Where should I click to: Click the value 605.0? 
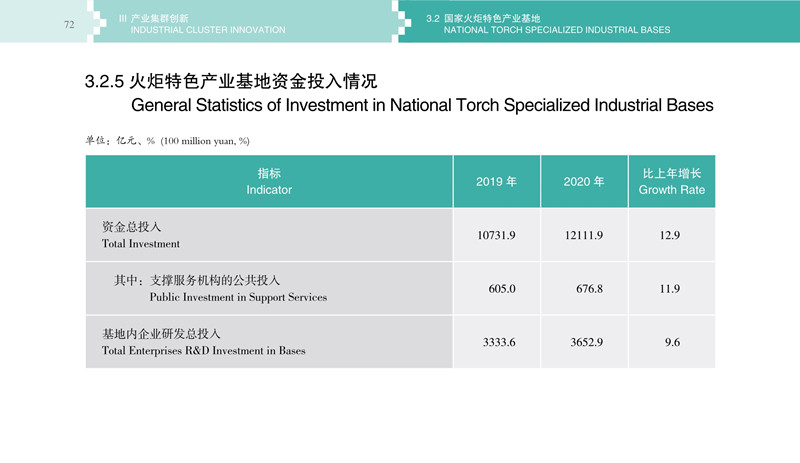[x=502, y=289]
